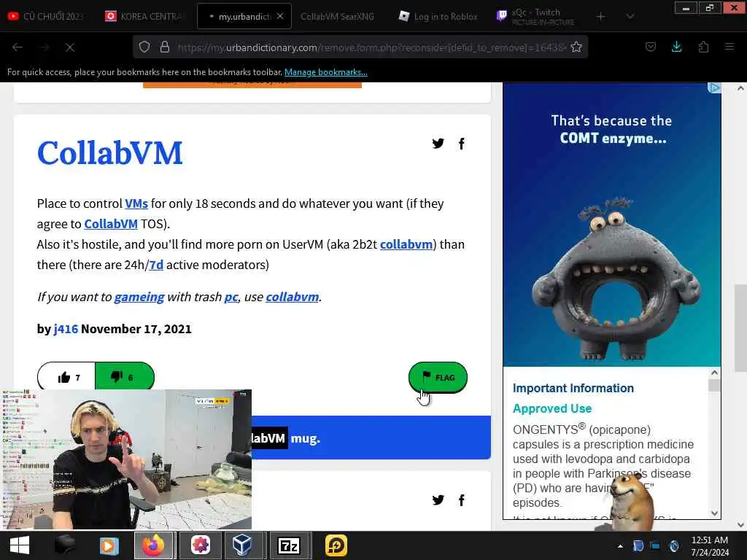Image resolution: width=747 pixels, height=560 pixels.
Task: Open the CollabVM title link
Action: coord(109,153)
